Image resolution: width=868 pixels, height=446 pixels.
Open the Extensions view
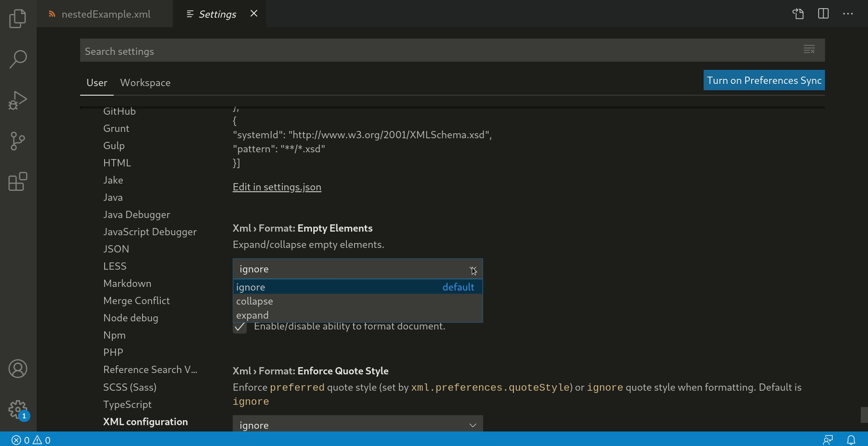(17, 182)
